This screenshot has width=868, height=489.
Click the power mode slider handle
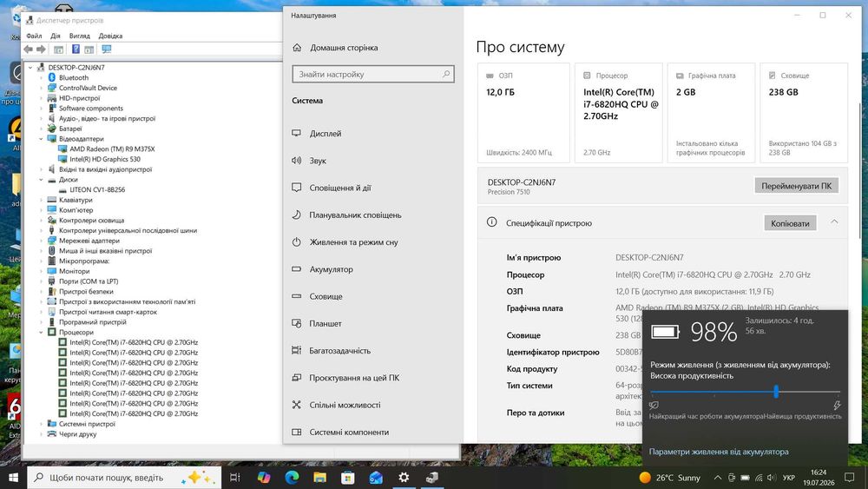point(776,392)
